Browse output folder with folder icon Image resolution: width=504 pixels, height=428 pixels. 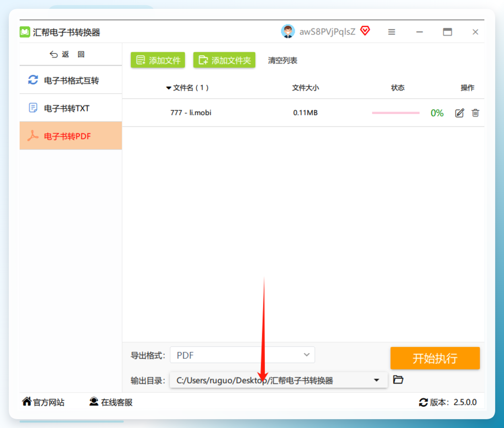pos(398,380)
